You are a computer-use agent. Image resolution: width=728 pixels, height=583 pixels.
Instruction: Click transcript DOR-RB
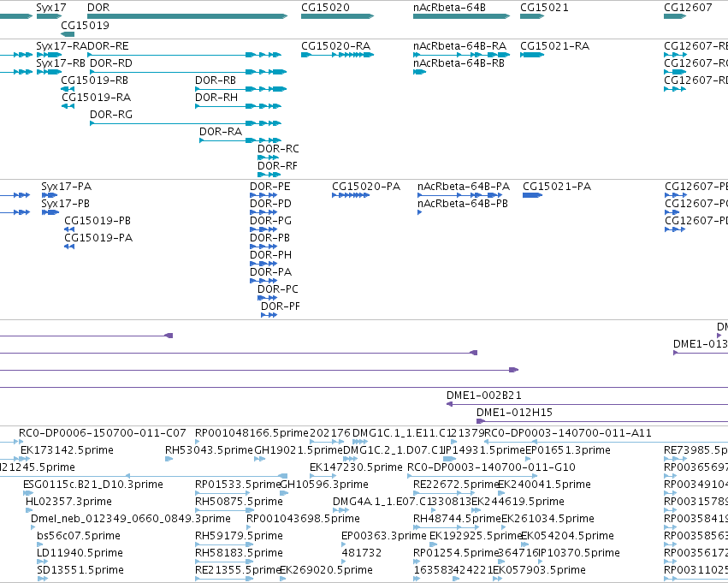pyautogui.click(x=241, y=89)
